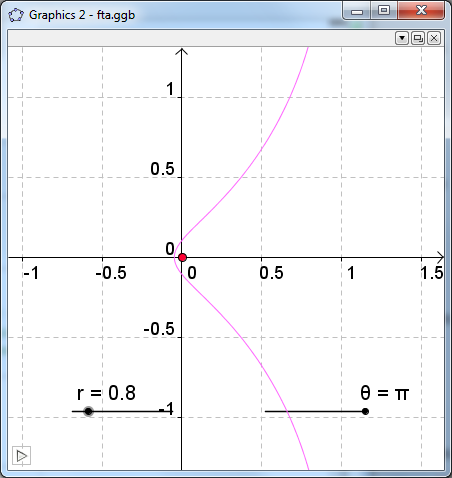Select the red point at the origin
The width and height of the screenshot is (452, 478).
point(182,257)
